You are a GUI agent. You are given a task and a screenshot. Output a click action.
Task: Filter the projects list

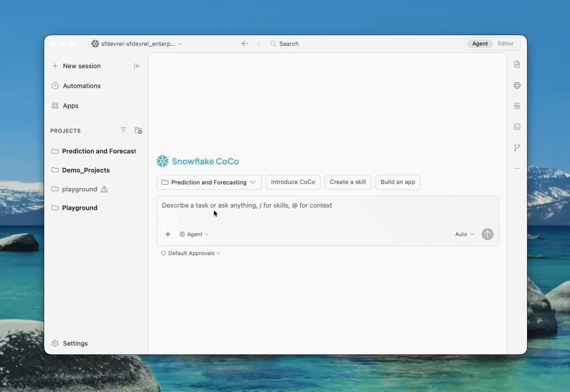pyautogui.click(x=123, y=130)
